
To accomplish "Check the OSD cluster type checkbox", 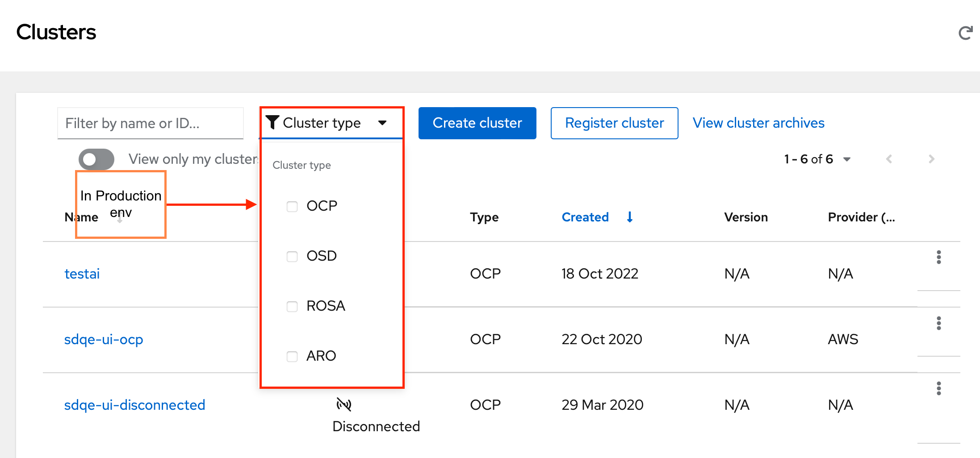I will coord(292,256).
